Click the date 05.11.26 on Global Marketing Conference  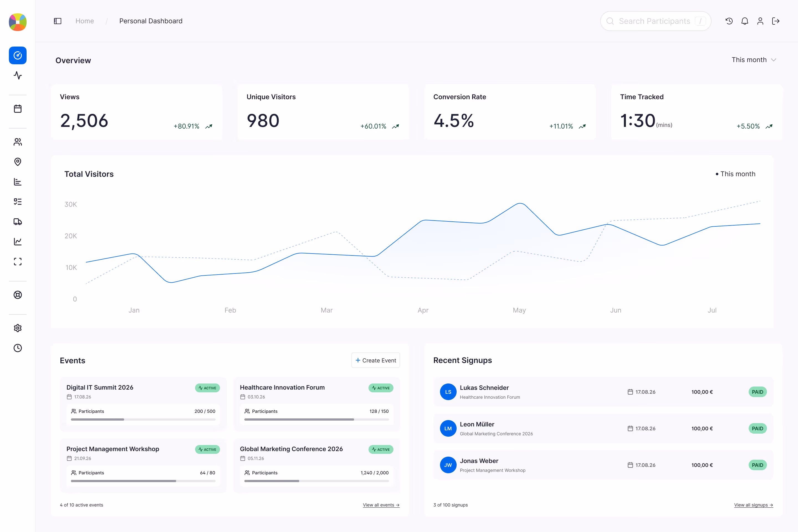[x=256, y=458]
